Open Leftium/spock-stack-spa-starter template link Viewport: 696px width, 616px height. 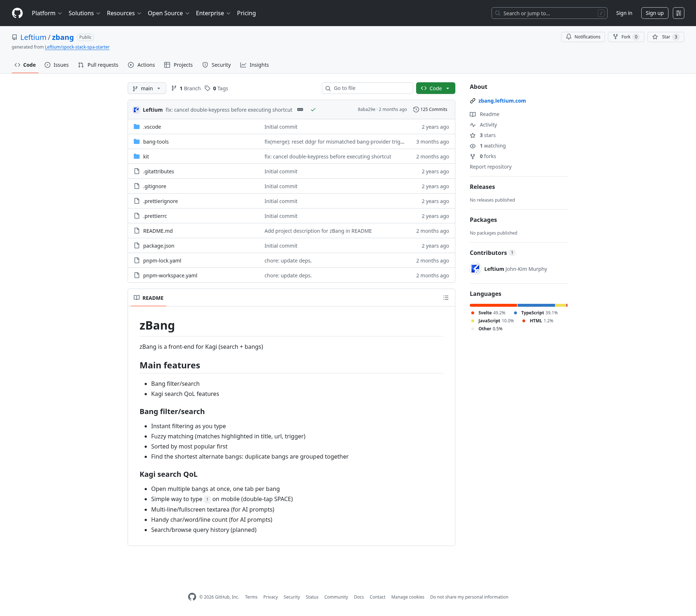pyautogui.click(x=77, y=47)
